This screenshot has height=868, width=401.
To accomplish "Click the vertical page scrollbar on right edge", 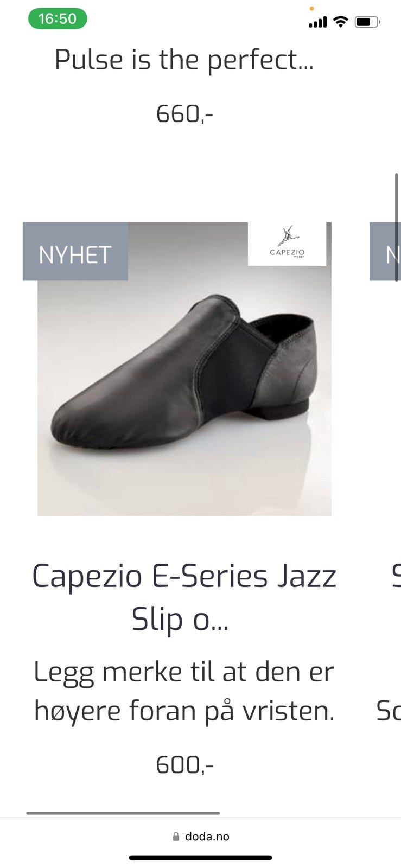I will (x=397, y=227).
